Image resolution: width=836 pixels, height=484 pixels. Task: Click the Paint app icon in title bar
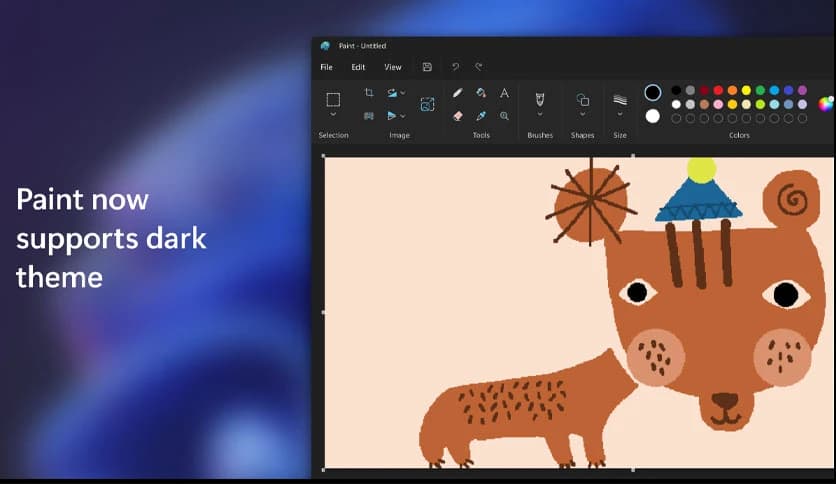325,46
